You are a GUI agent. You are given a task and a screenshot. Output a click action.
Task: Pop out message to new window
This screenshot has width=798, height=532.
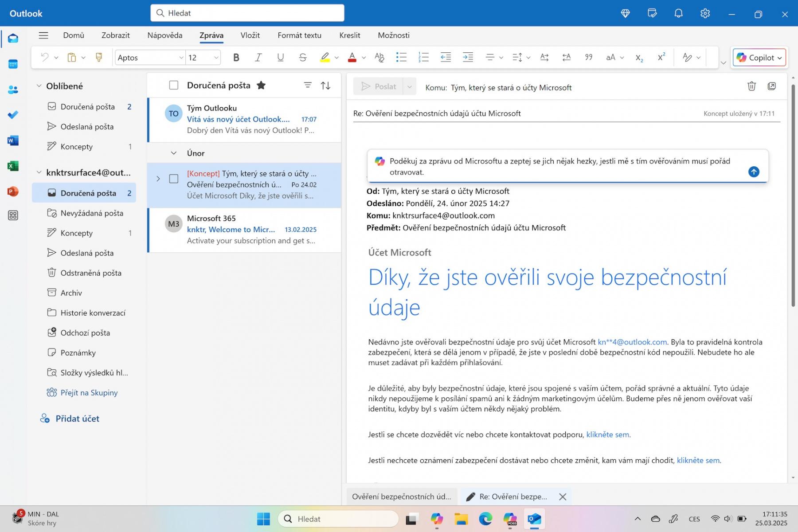[x=772, y=86]
